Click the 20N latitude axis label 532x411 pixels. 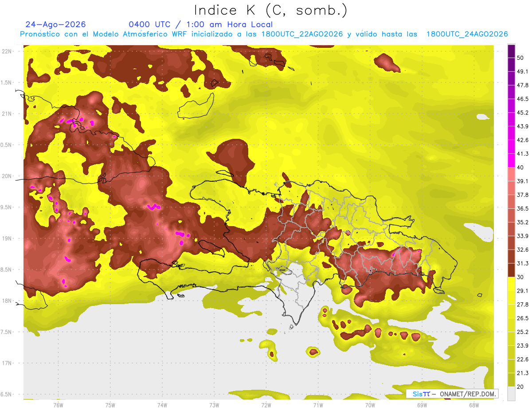(x=7, y=176)
